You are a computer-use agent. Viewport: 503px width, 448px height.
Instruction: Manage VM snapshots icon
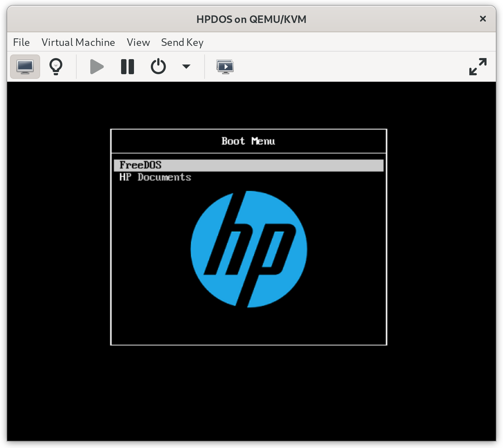225,67
